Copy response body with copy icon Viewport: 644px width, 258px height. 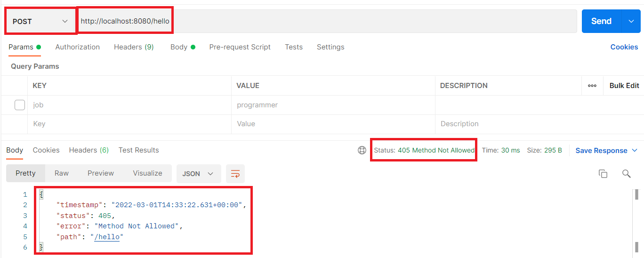point(603,174)
